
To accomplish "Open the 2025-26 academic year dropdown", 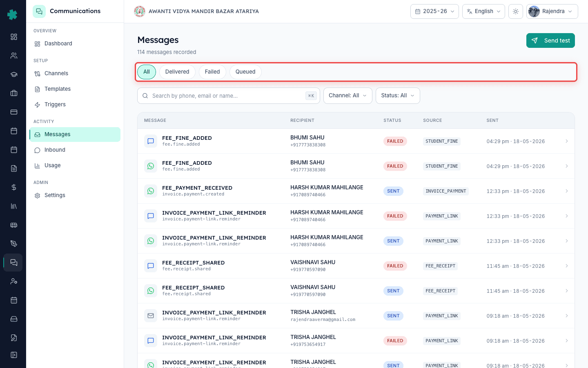I will coord(434,11).
